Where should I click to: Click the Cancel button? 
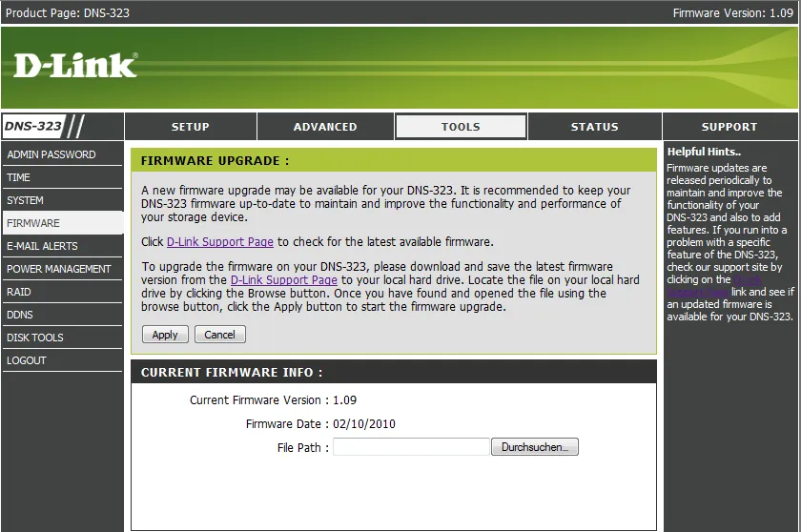[219, 335]
